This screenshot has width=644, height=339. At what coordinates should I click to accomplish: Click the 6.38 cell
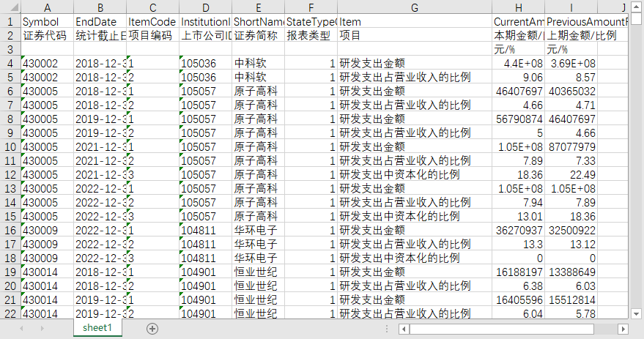pyautogui.click(x=519, y=286)
